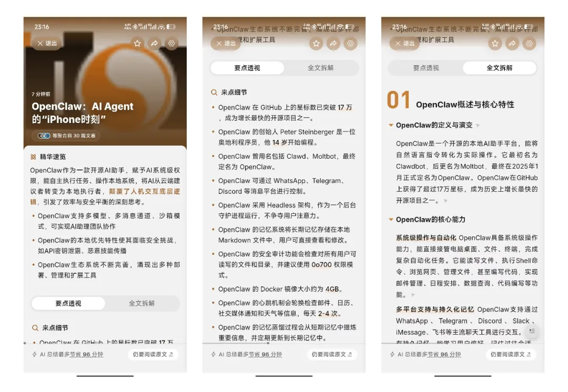Open 仍要阅读原文 on the right screen
The width and height of the screenshot is (568, 392).
[x=510, y=354]
